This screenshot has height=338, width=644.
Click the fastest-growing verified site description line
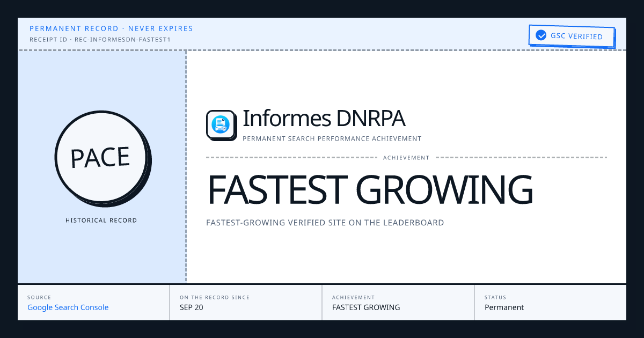click(325, 223)
